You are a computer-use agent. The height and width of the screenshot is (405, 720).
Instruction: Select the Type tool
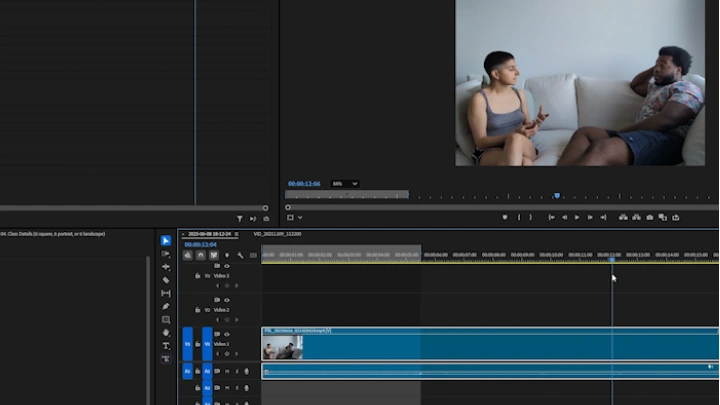[166, 346]
